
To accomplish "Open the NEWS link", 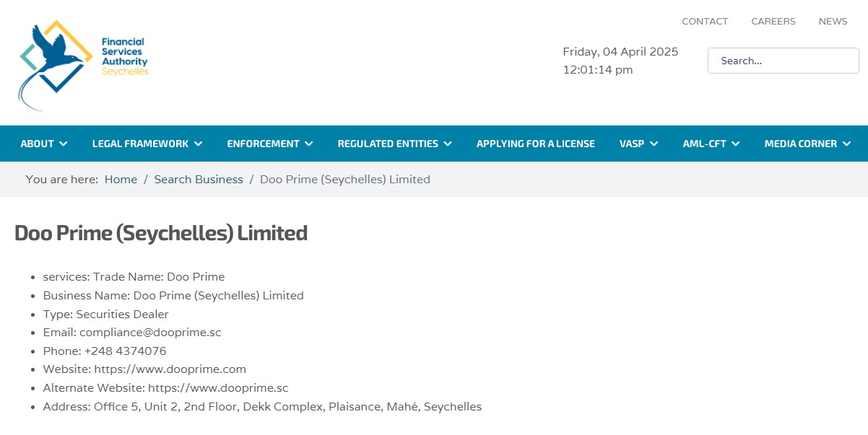I will pyautogui.click(x=833, y=22).
